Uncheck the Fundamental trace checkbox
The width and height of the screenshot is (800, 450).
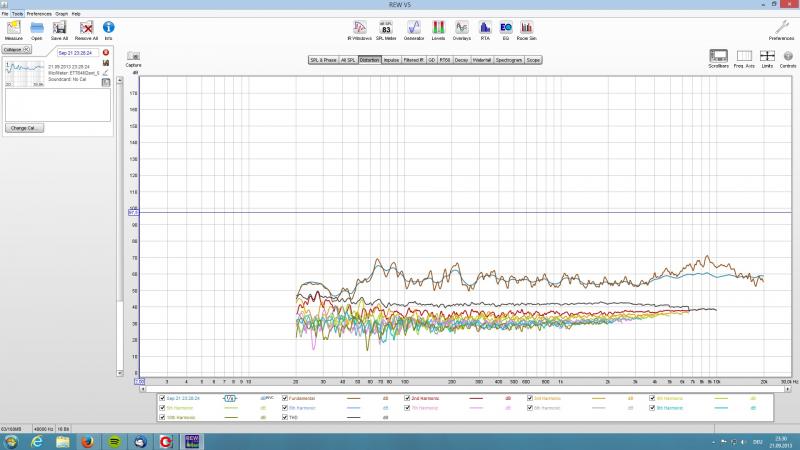coord(285,398)
